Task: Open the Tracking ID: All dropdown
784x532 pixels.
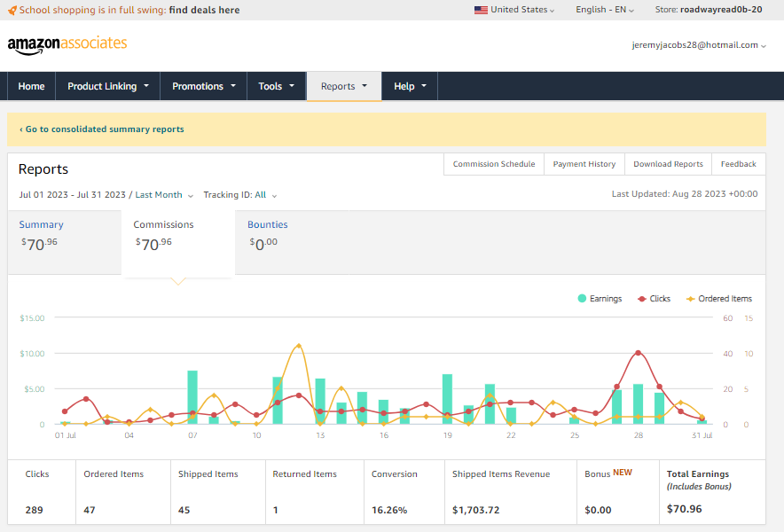Action: coord(240,195)
